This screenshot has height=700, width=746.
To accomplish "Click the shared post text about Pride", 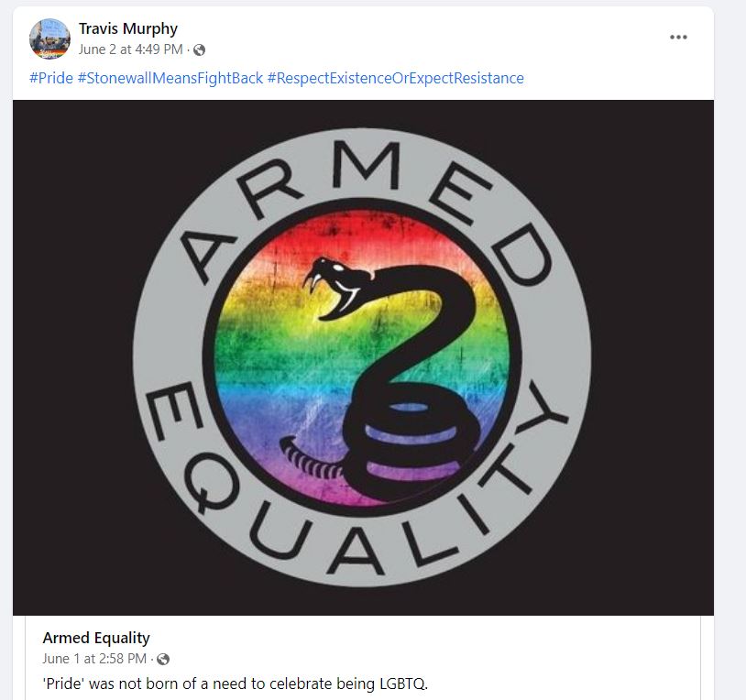I will pyautogui.click(x=236, y=684).
